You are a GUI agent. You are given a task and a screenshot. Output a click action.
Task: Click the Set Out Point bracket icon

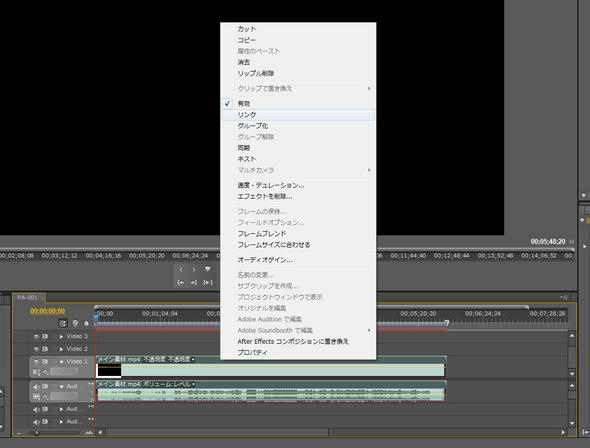(194, 269)
